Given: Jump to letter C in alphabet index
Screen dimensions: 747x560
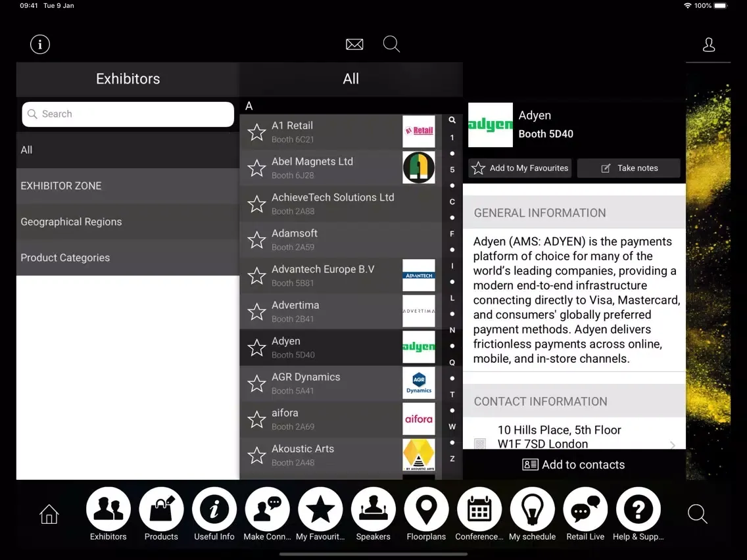Looking at the screenshot, I should click(452, 202).
